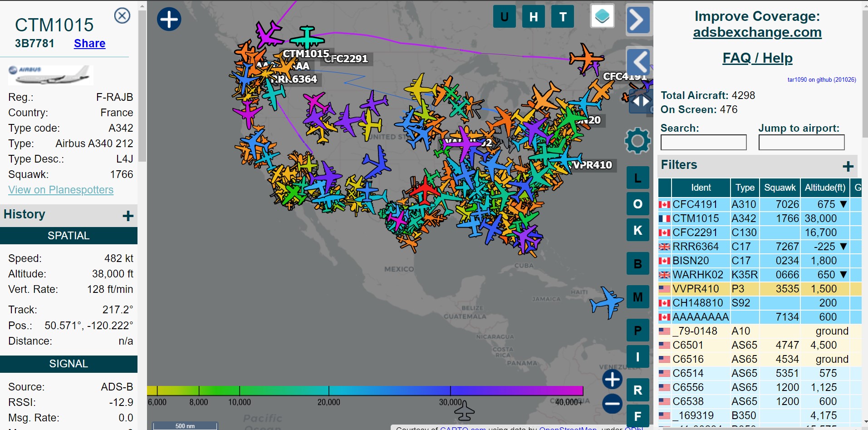Toggle the R map option button

(638, 390)
